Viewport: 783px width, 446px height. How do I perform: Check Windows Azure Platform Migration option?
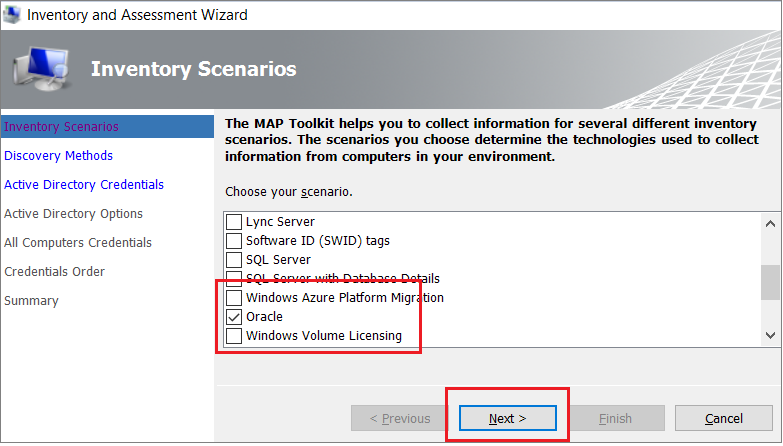[x=233, y=298]
